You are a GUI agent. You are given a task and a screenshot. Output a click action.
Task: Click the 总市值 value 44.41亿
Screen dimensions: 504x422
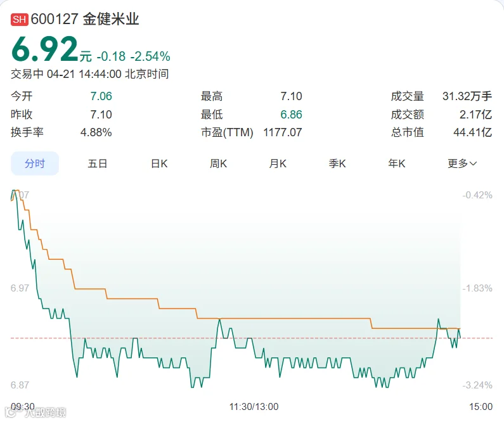tap(472, 132)
